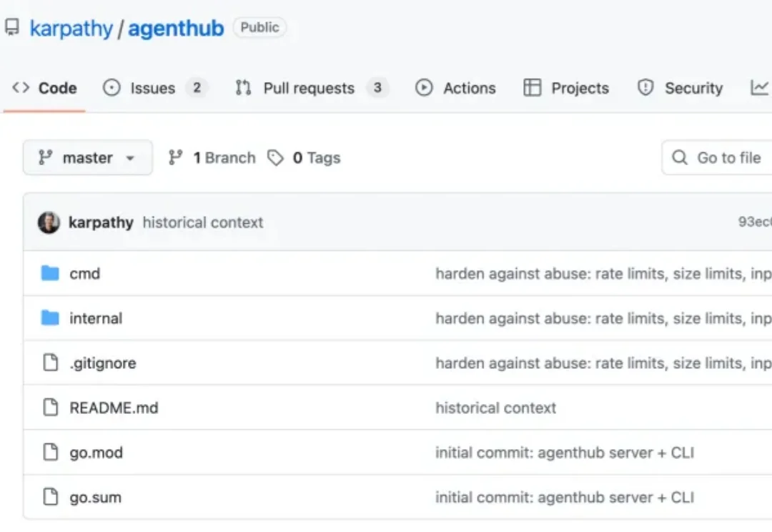This screenshot has height=532, width=772.
Task: Click karpathy's avatar thumbnail
Action: pos(48,222)
